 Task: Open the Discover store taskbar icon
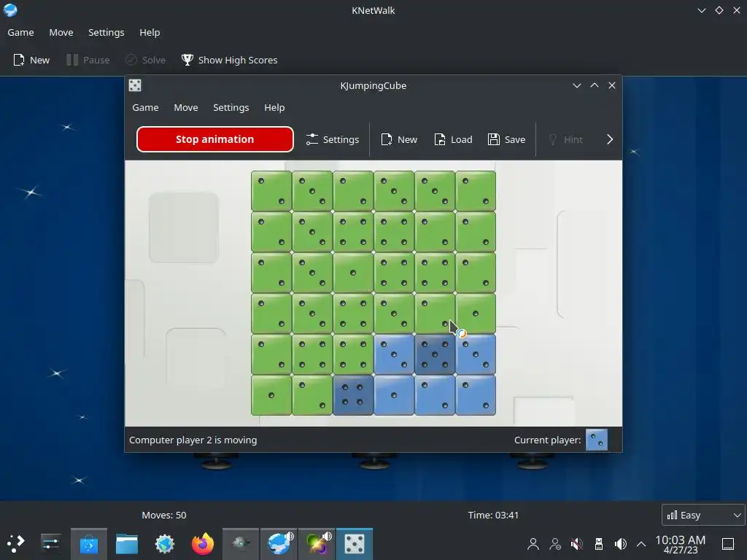tap(88, 543)
